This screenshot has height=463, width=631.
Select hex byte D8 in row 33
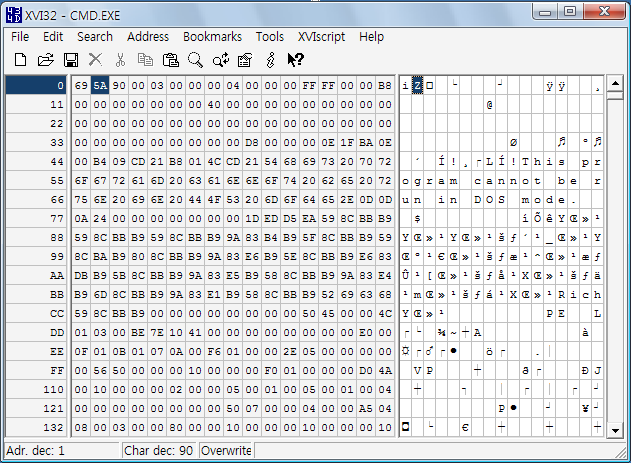(x=252, y=142)
